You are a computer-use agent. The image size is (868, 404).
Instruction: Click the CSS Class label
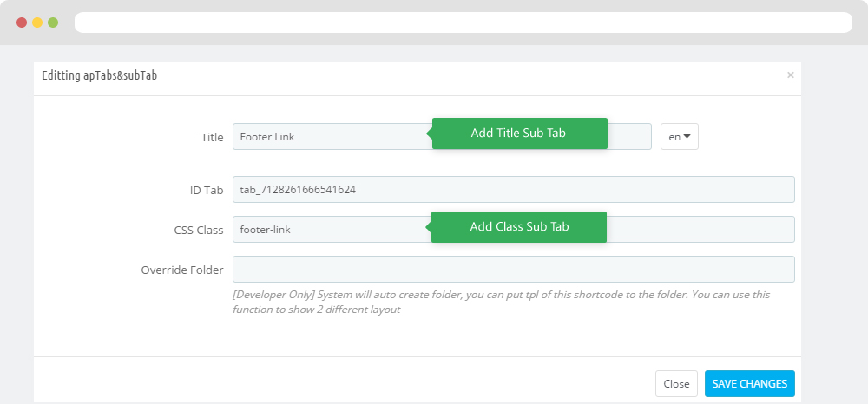pyautogui.click(x=199, y=230)
